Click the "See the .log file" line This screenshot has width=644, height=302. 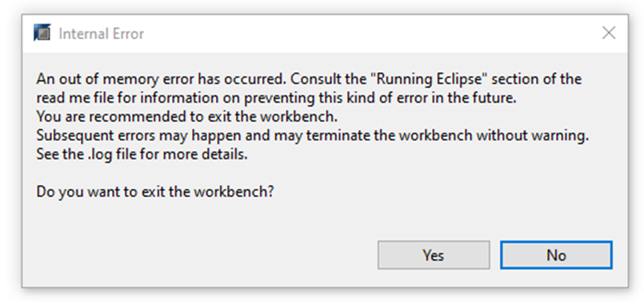pos(142,155)
